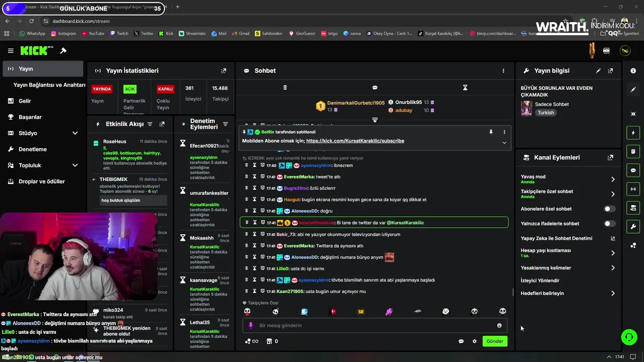Select the SA emote
Viewport: 644px width, 362px height.
(x=361, y=312)
